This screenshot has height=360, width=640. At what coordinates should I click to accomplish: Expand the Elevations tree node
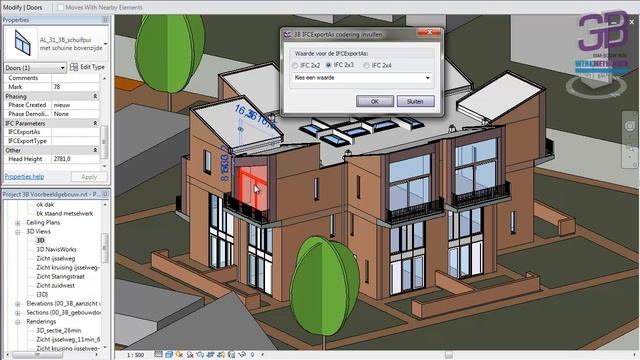pyautogui.click(x=18, y=304)
